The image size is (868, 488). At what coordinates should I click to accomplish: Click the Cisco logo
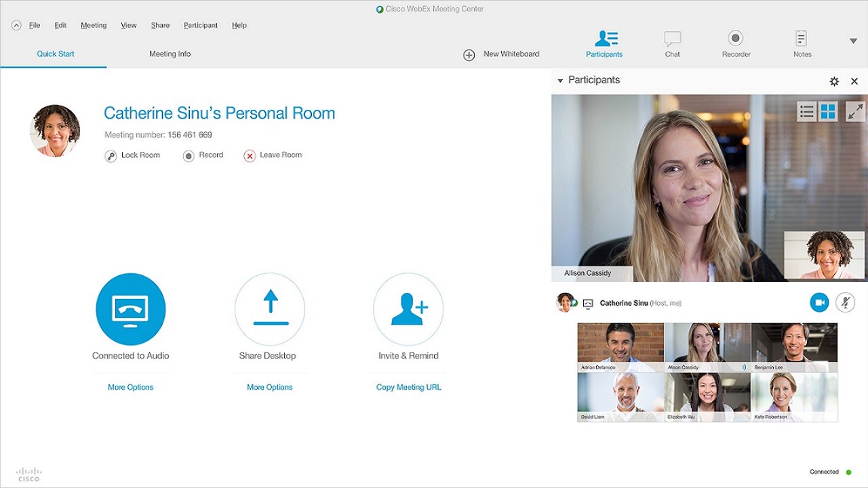(x=28, y=474)
